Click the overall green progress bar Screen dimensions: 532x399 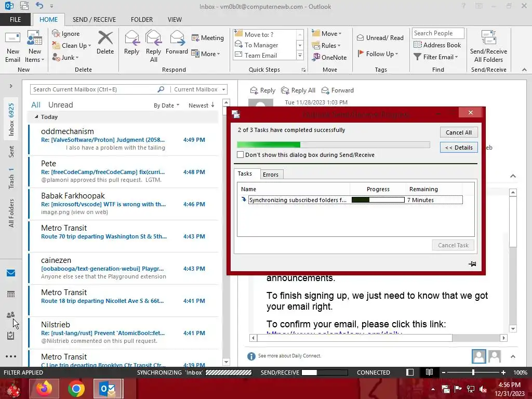(x=333, y=145)
